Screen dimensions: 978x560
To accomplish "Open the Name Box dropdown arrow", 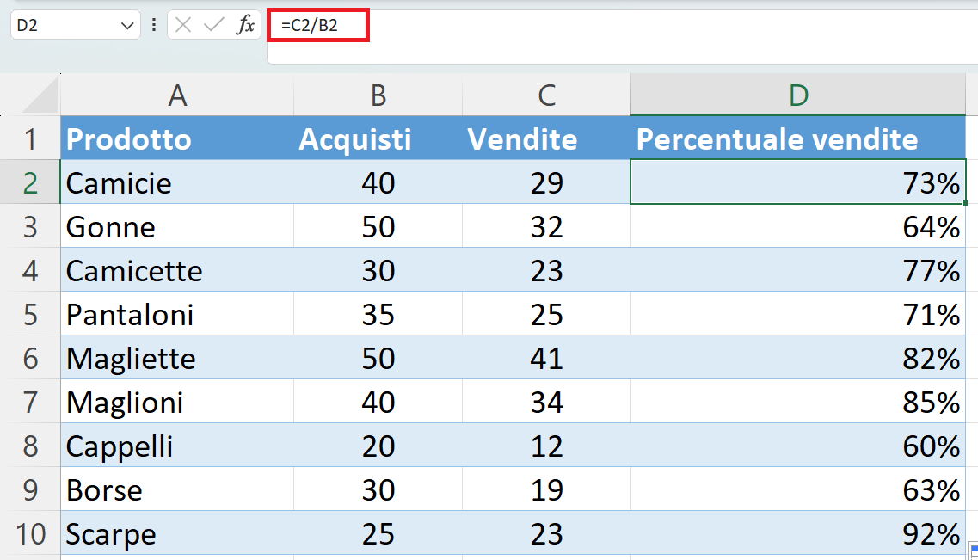I will [127, 26].
